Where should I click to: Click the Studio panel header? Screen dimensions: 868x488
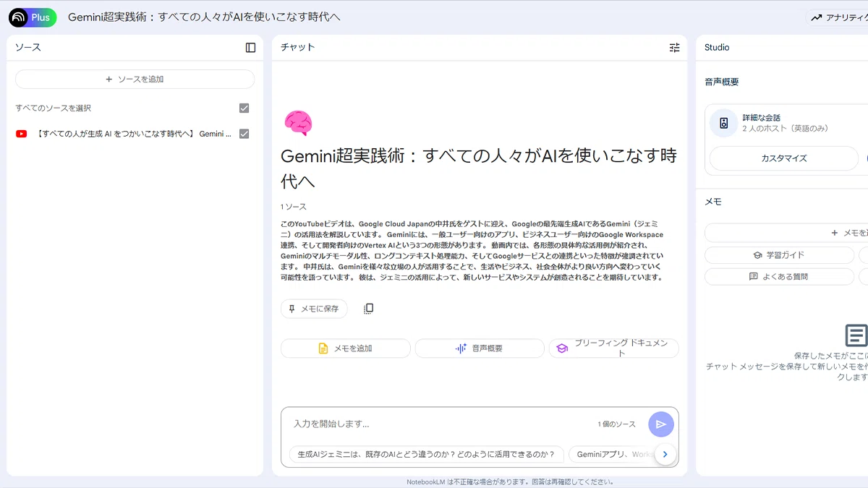point(717,48)
